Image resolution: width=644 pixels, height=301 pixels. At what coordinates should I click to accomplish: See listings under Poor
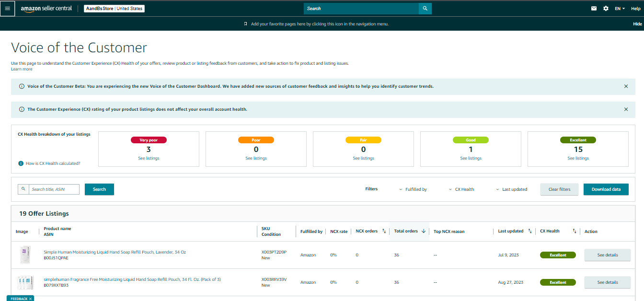pyautogui.click(x=256, y=158)
